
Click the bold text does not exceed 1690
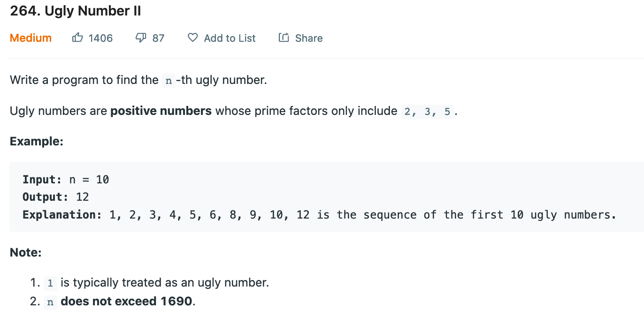point(127,301)
